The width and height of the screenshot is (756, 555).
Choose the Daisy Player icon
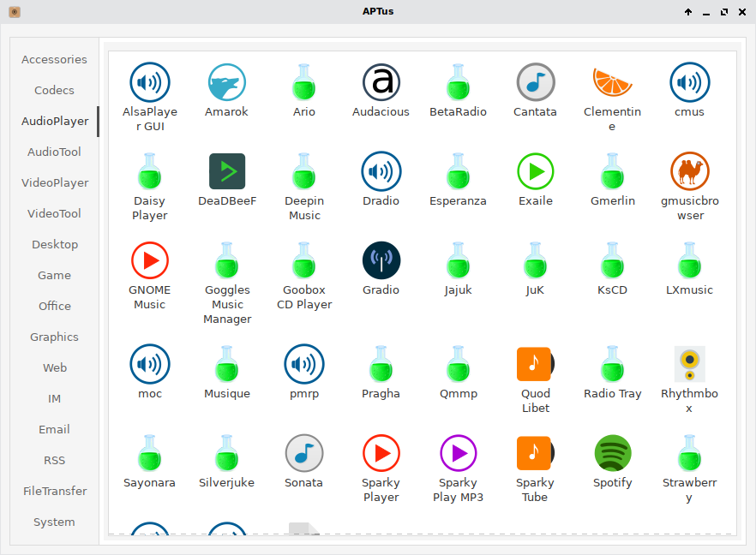click(149, 171)
